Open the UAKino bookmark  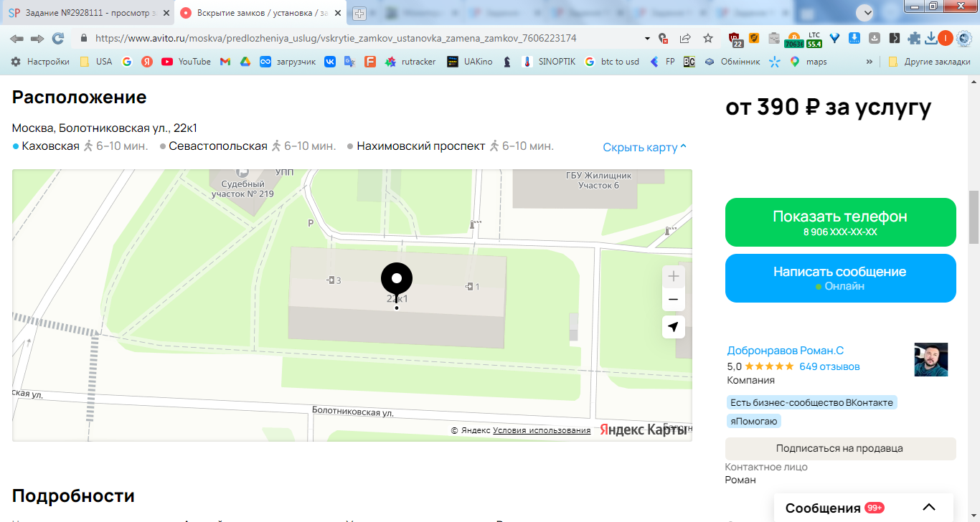pos(470,62)
